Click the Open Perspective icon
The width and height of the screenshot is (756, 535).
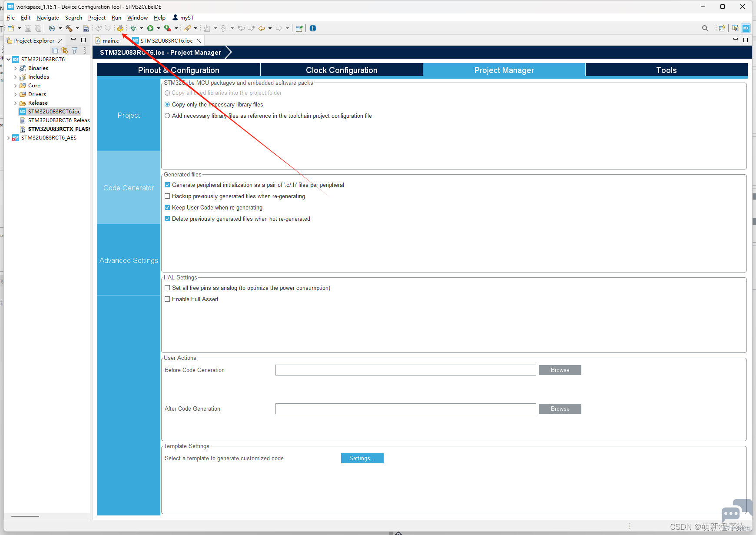coord(722,28)
